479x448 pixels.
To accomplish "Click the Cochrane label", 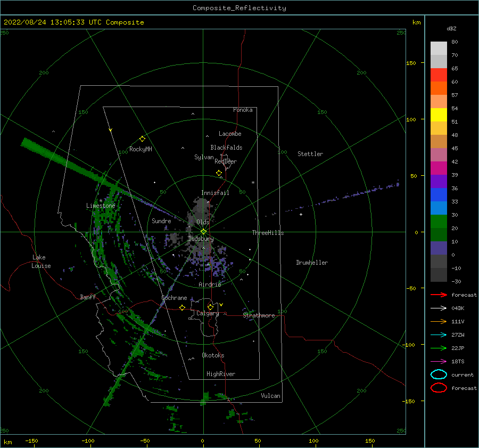I will (174, 298).
